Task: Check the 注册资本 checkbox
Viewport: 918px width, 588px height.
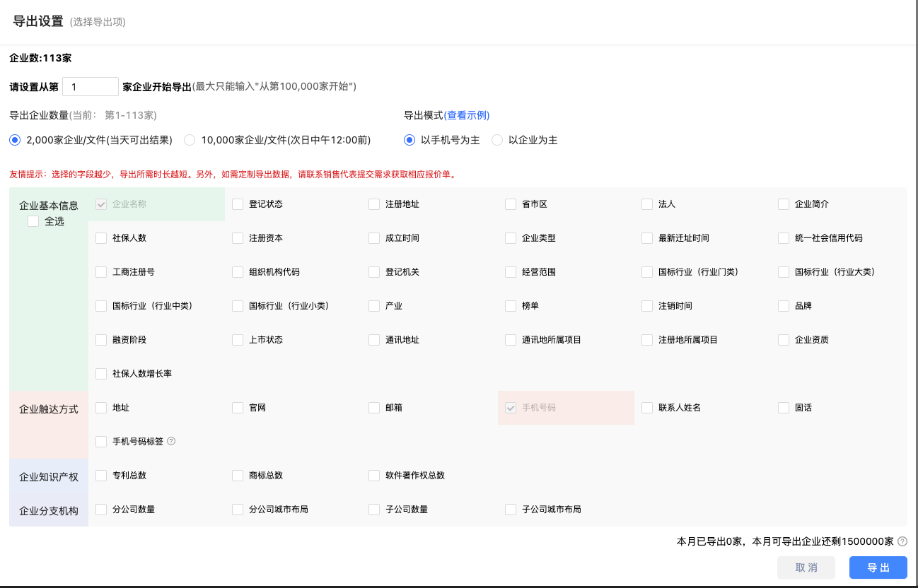Action: pyautogui.click(x=238, y=238)
